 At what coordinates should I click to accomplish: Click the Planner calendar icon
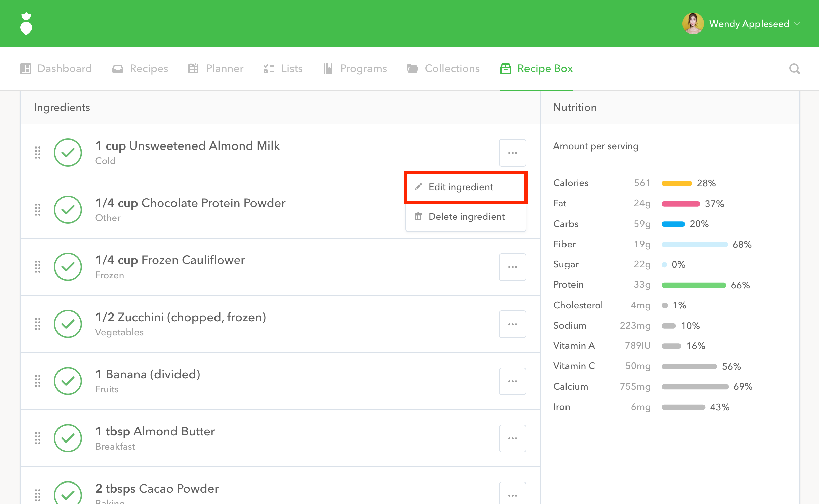(193, 69)
